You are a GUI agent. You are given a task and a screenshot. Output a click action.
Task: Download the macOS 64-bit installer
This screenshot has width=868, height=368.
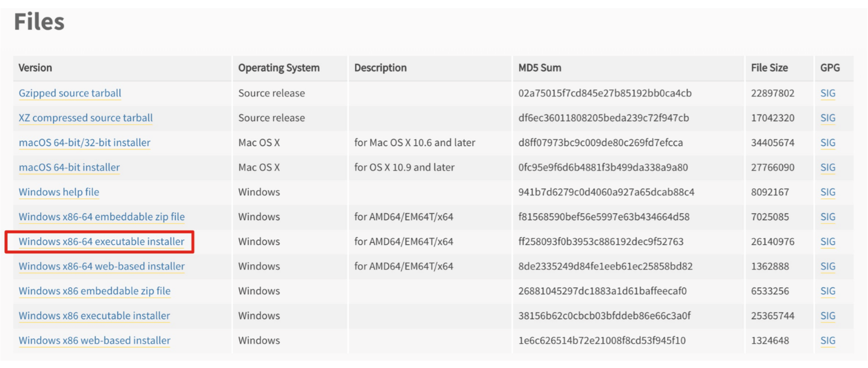click(x=69, y=167)
